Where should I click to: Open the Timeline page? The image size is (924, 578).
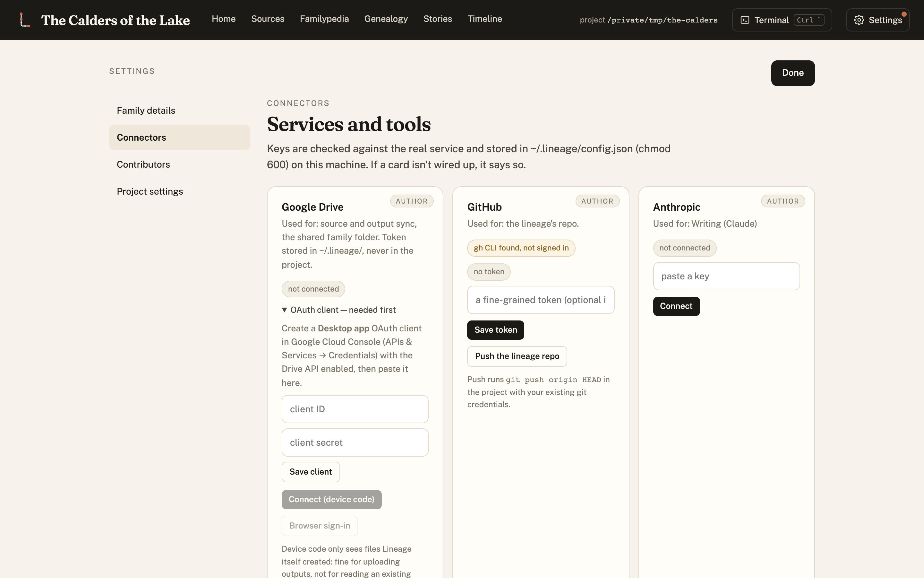point(484,19)
